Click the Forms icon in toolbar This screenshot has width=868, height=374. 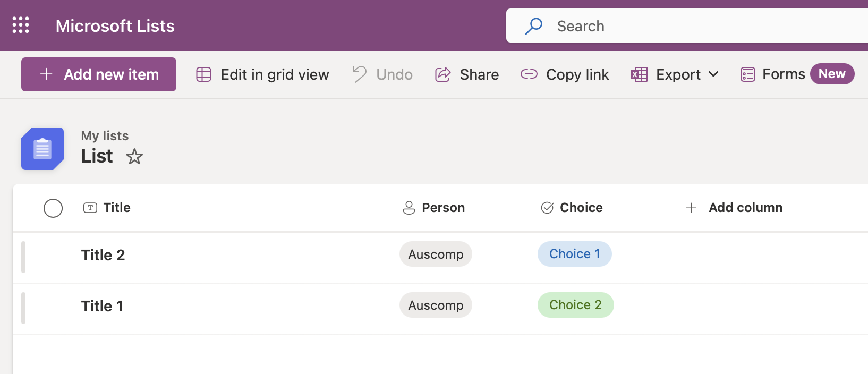point(747,74)
